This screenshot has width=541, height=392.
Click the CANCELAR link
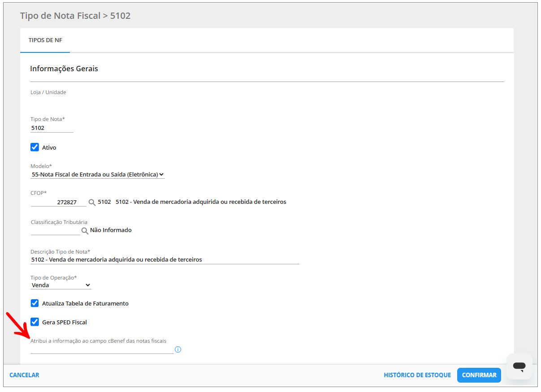click(x=24, y=375)
